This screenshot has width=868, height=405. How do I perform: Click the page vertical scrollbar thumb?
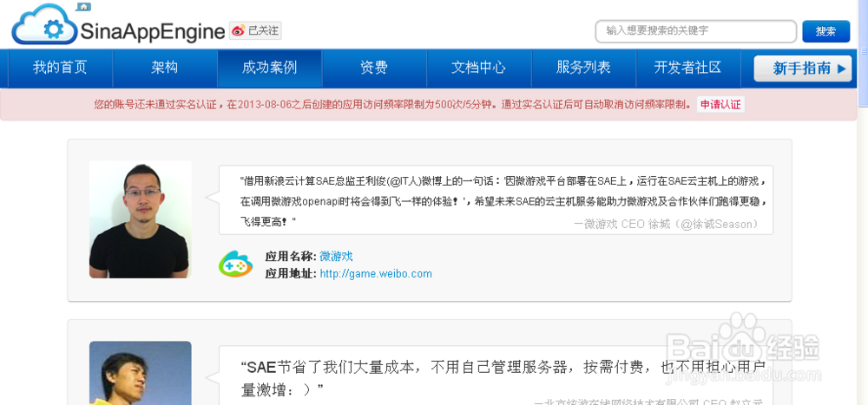(x=863, y=53)
